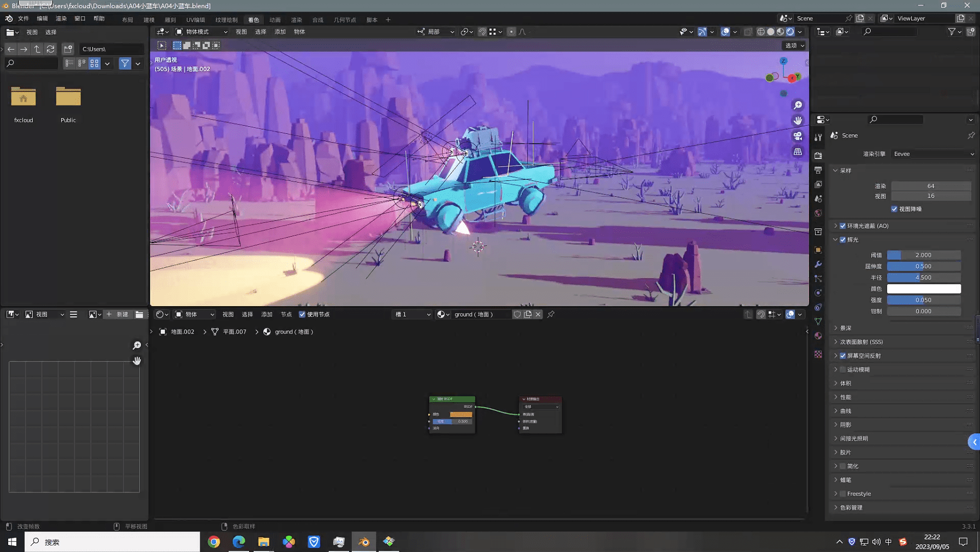Open the Scene properties tab

pos(818,199)
